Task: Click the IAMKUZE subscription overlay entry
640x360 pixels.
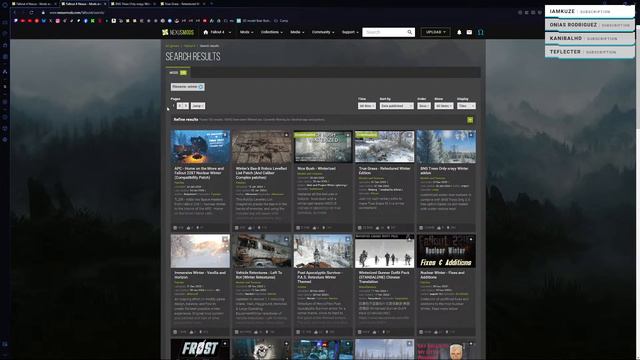Action: (590, 11)
